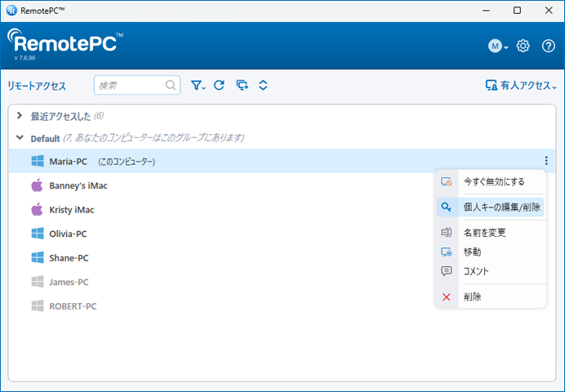Select Maria-PC row
The width and height of the screenshot is (565, 392).
(x=282, y=161)
